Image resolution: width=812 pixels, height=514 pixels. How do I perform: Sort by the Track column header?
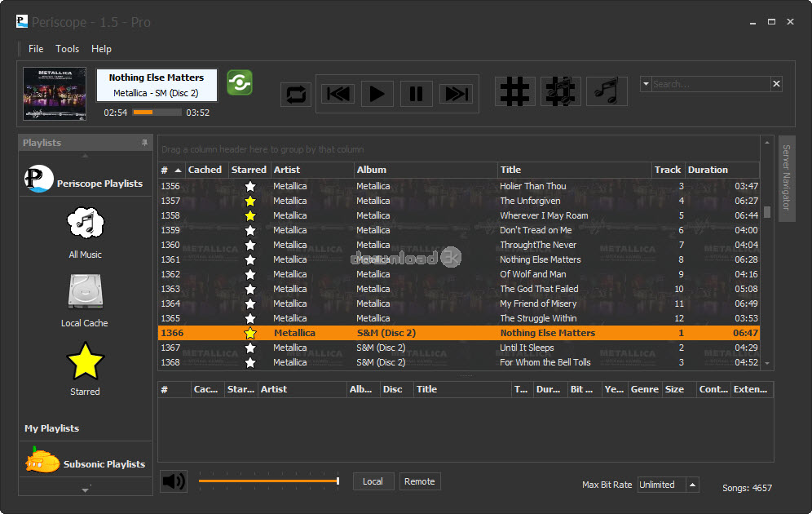coord(668,170)
